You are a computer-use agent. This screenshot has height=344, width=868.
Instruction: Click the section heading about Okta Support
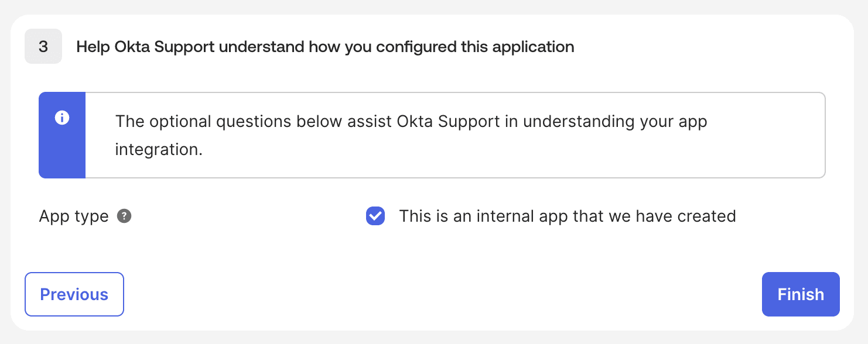coord(325,46)
